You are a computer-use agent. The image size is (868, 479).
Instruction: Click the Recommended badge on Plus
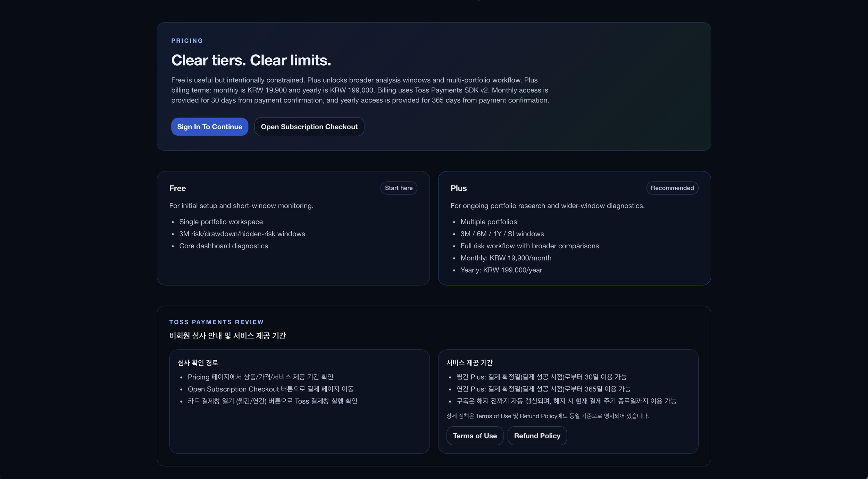tap(672, 188)
